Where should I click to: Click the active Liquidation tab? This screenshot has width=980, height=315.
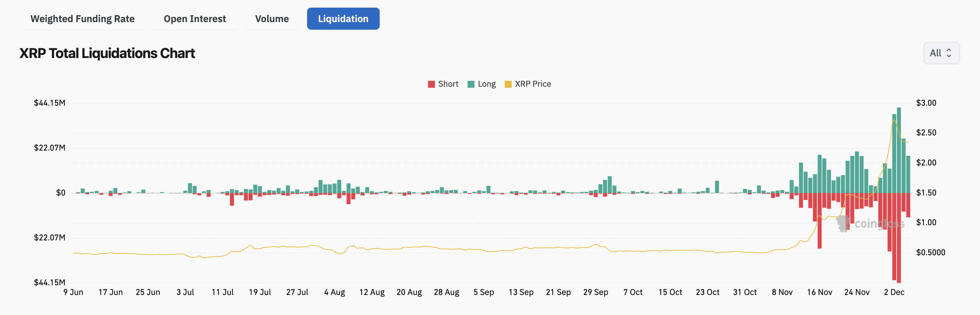(x=343, y=19)
